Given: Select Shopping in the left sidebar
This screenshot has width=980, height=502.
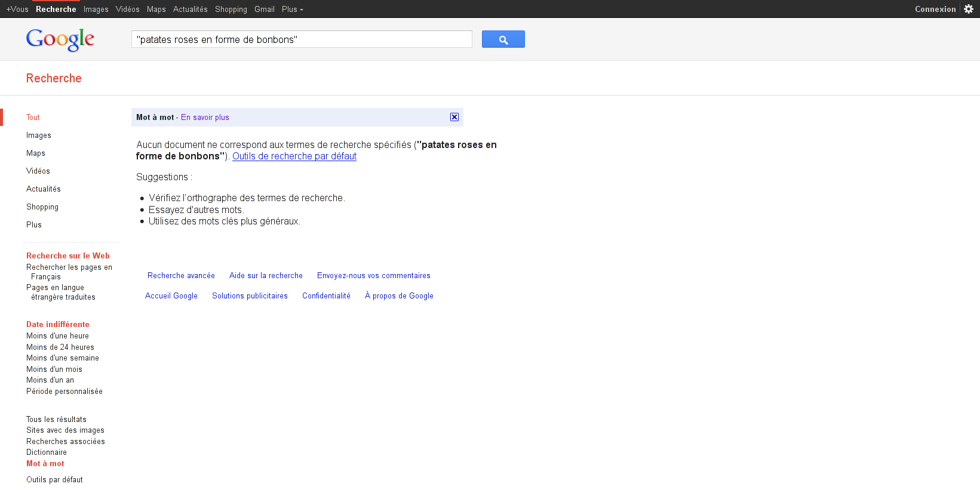Looking at the screenshot, I should pos(42,207).
